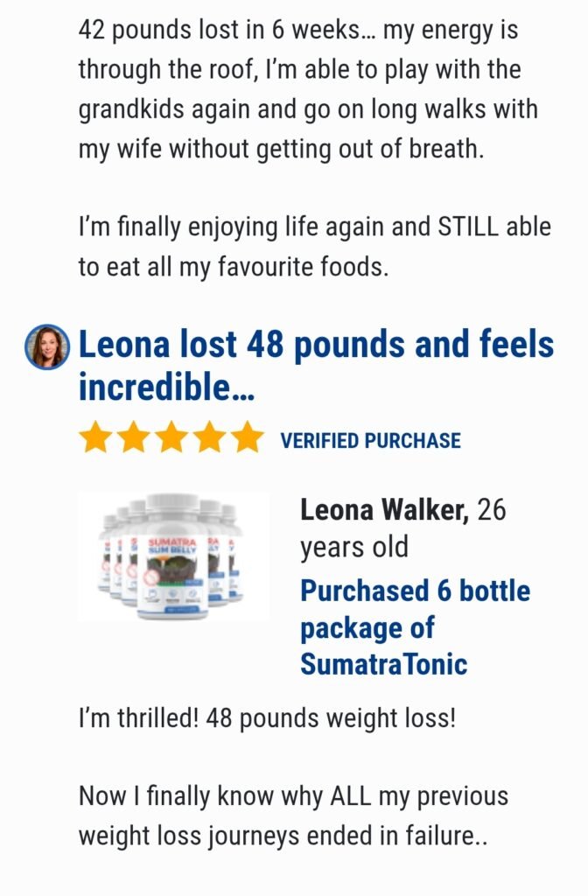Click the second gold rating star
This screenshot has height=896, width=588.
coord(134,437)
